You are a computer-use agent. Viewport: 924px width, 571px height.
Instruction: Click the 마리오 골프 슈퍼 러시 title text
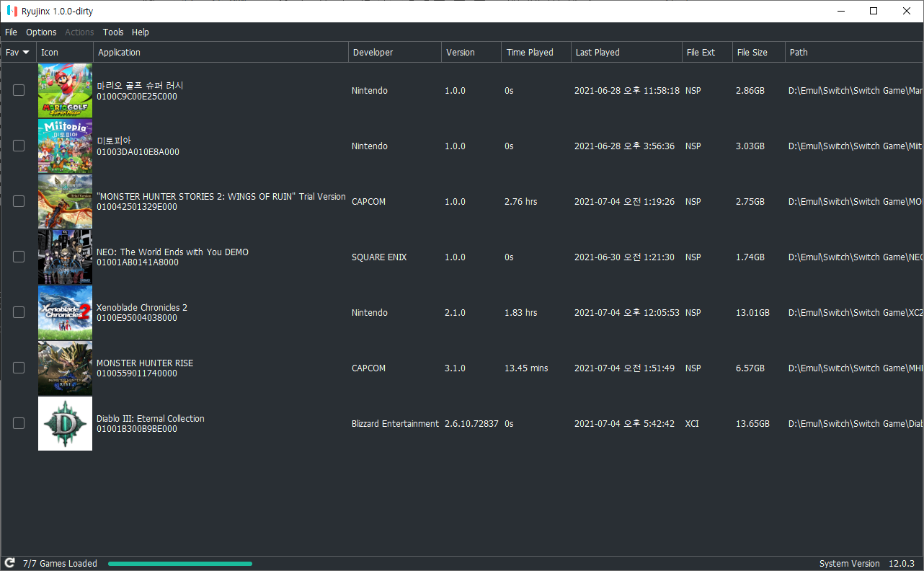[140, 86]
